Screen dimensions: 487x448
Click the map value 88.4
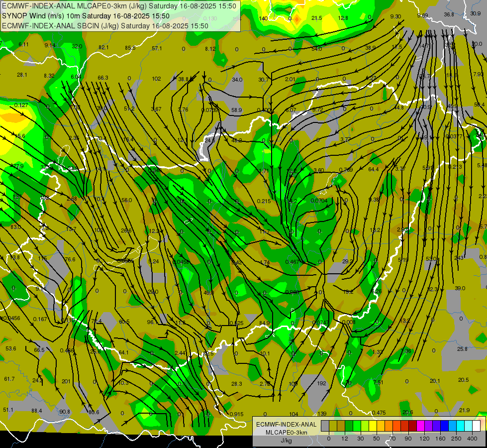click(37, 411)
